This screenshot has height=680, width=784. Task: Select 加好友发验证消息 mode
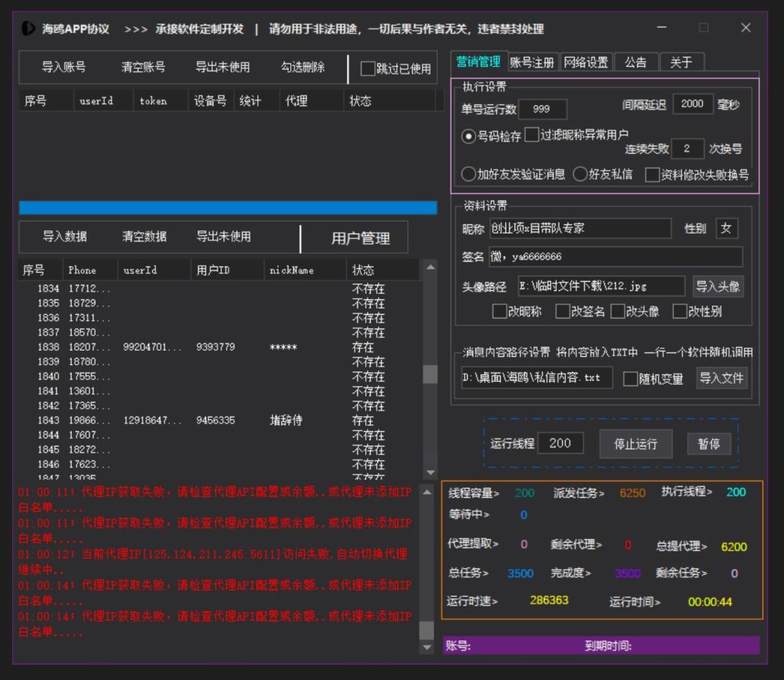pos(469,175)
